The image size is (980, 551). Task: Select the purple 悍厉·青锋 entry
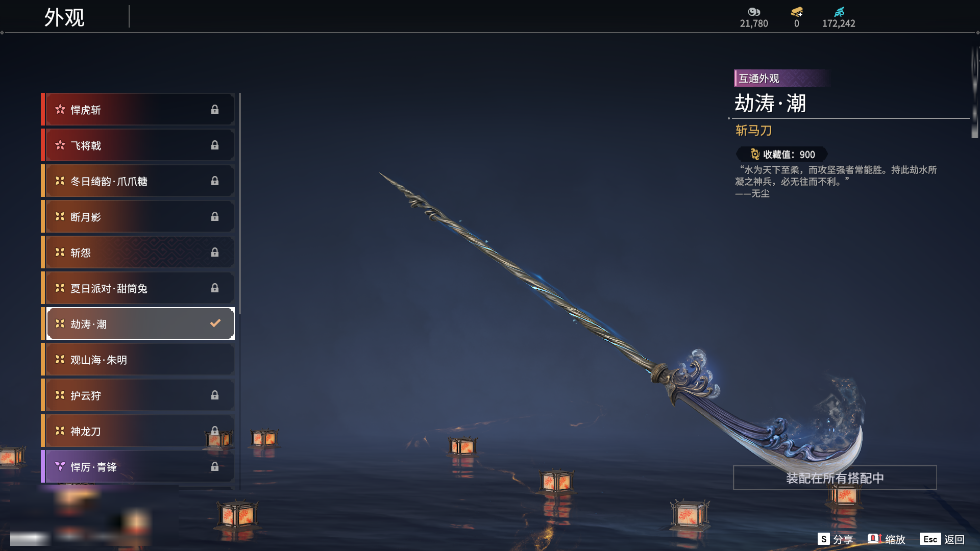tap(138, 467)
